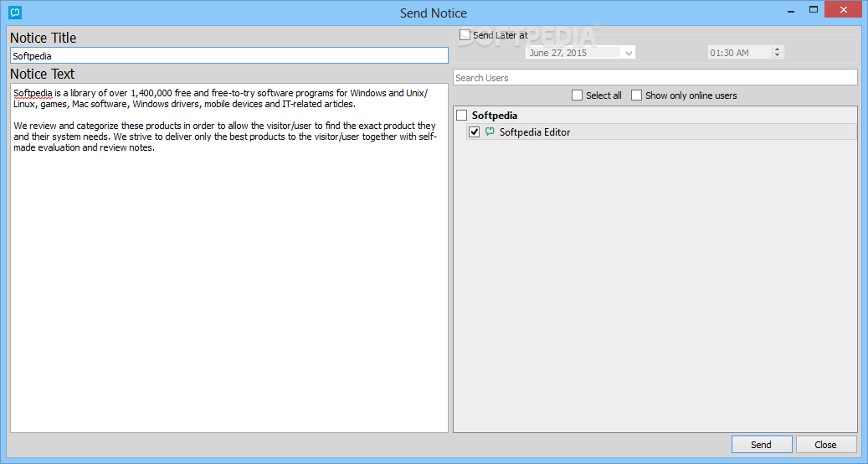This screenshot has height=464, width=868.
Task: Click the Search Users field
Action: 655,78
